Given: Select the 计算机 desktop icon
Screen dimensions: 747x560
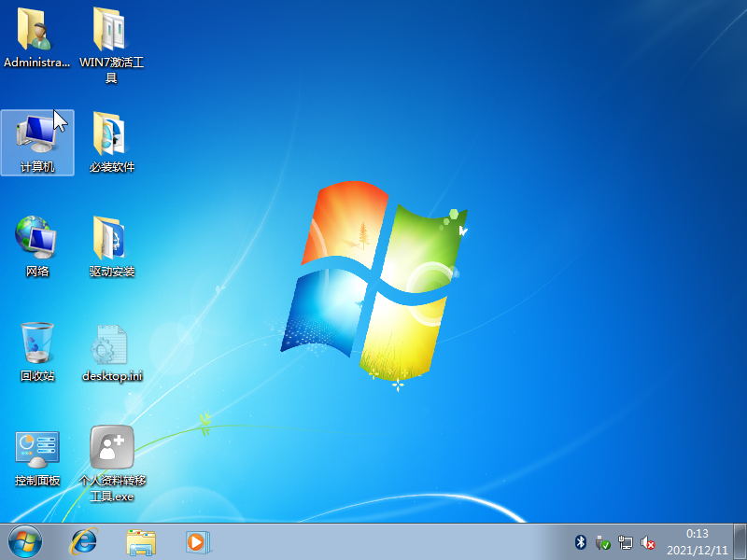Looking at the screenshot, I should click(x=37, y=143).
